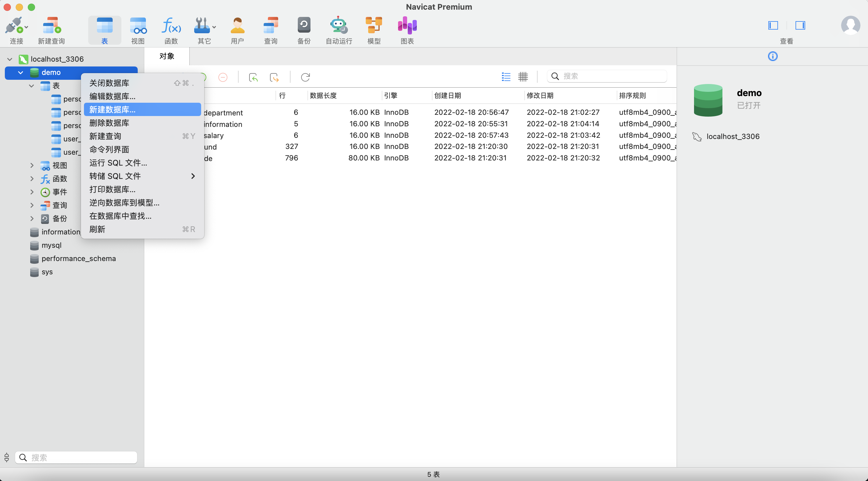This screenshot has height=481, width=868.
Task: Choose 关闭数据库 from context menu
Action: (142, 83)
